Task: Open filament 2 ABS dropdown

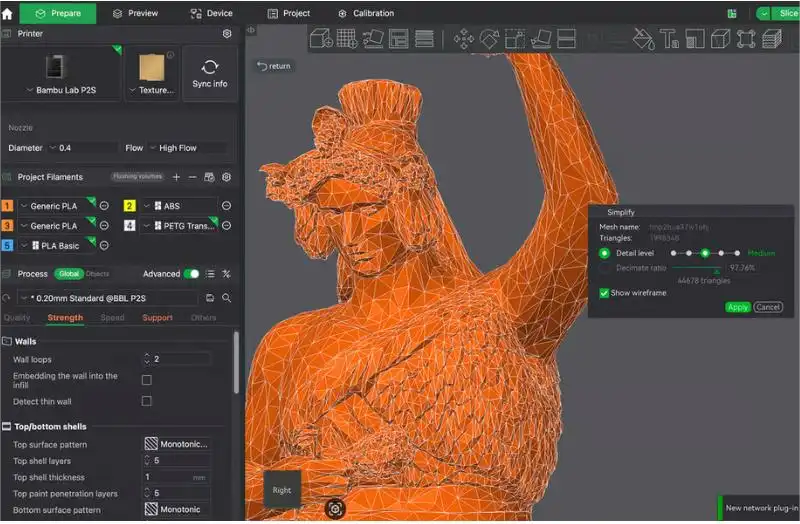Action: pos(180,206)
